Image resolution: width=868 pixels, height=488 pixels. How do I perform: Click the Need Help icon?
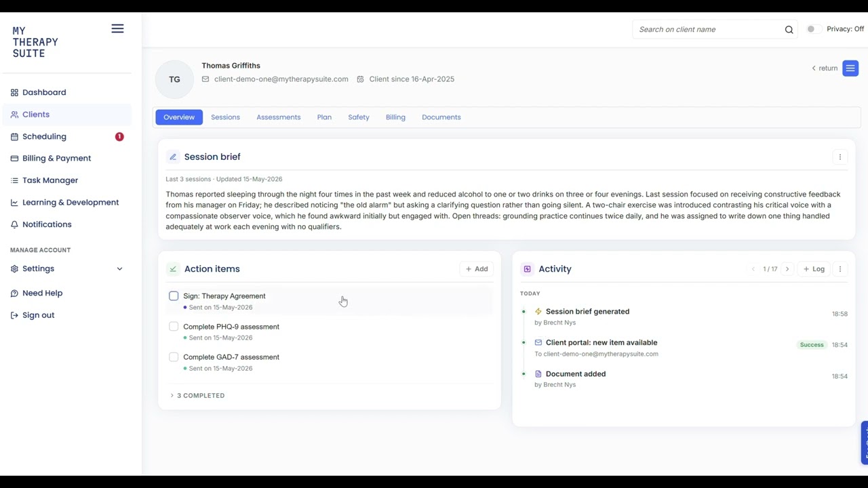14,293
